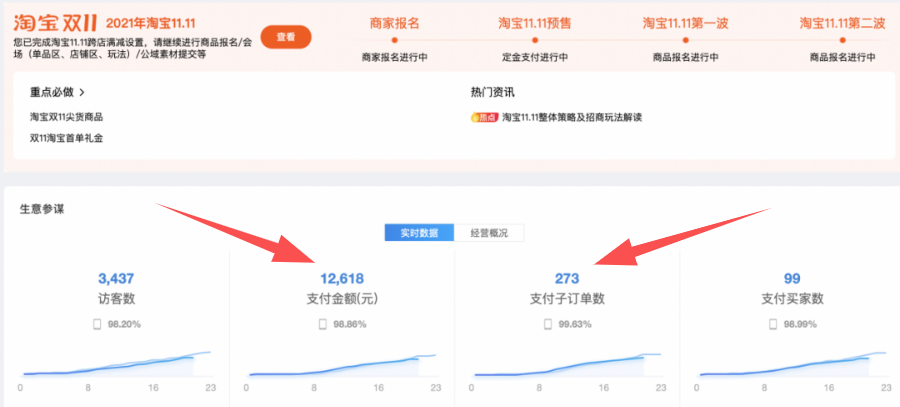Image resolution: width=900 pixels, height=407 pixels.
Task: Click the 淘宝双11 logo
Action: [x=56, y=23]
